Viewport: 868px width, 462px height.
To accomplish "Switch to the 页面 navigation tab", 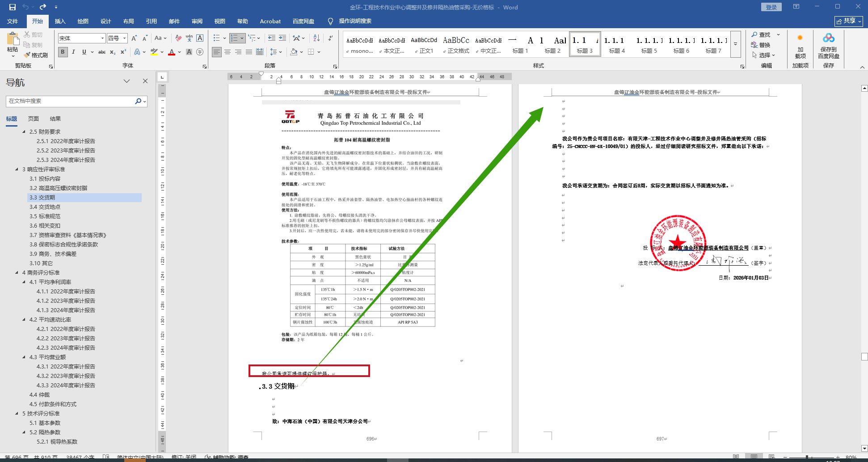I will pyautogui.click(x=34, y=119).
